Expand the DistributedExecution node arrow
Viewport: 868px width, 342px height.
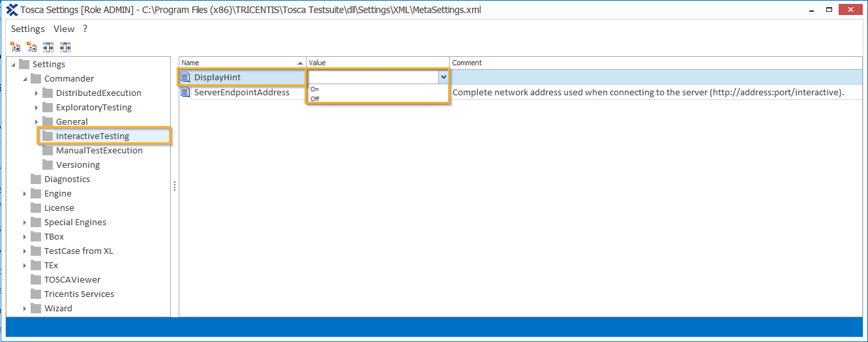[x=37, y=93]
